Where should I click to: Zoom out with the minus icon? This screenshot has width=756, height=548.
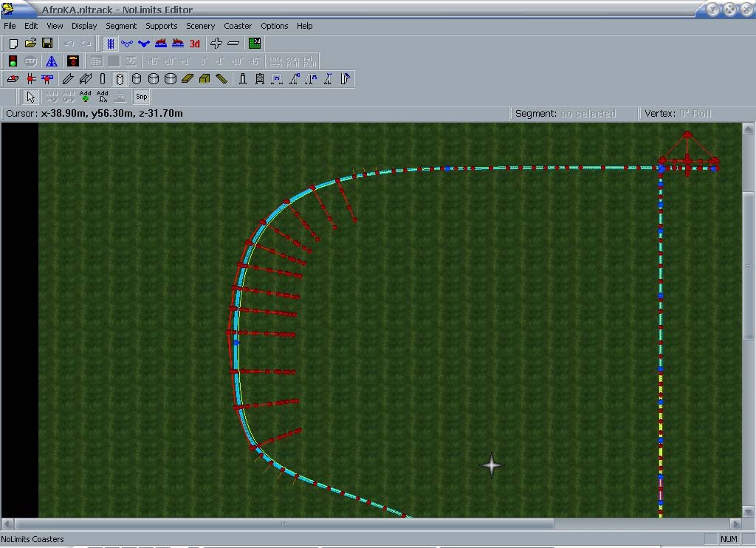coord(233,44)
